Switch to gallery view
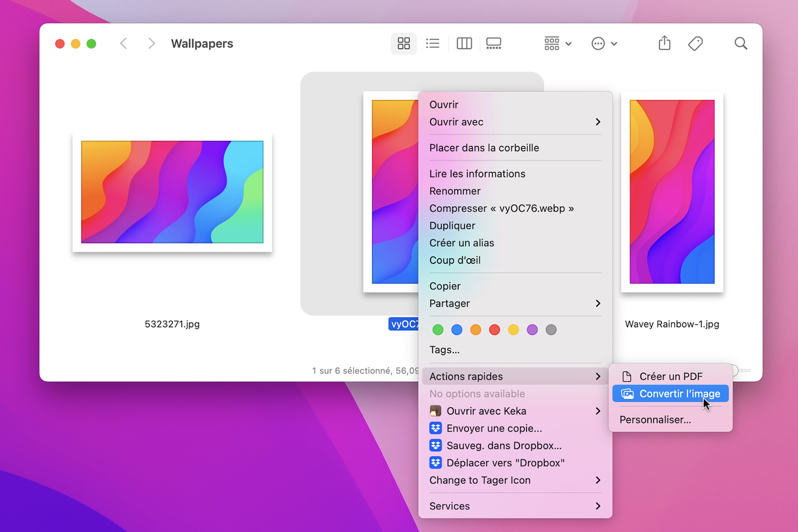The height and width of the screenshot is (532, 798). click(x=493, y=43)
